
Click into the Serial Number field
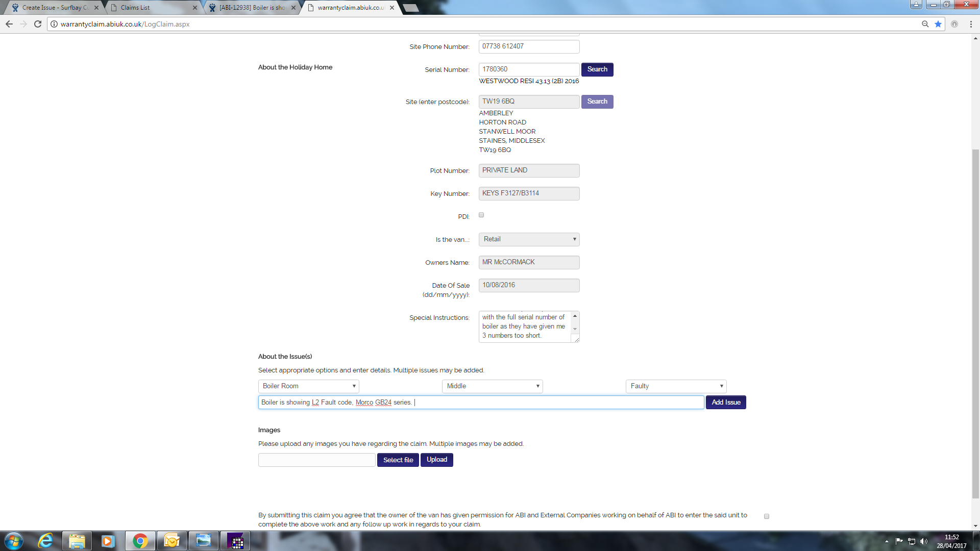(x=529, y=69)
